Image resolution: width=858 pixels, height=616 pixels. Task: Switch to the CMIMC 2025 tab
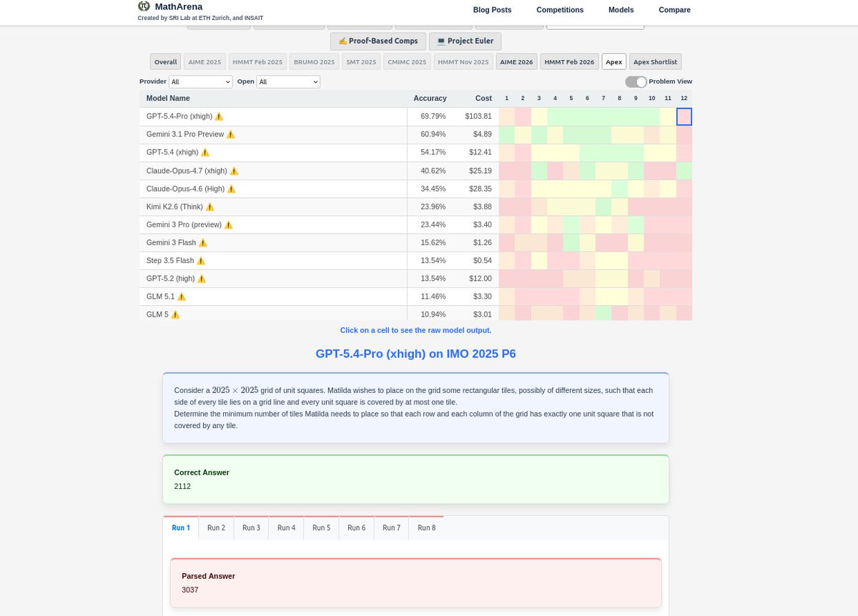(407, 62)
